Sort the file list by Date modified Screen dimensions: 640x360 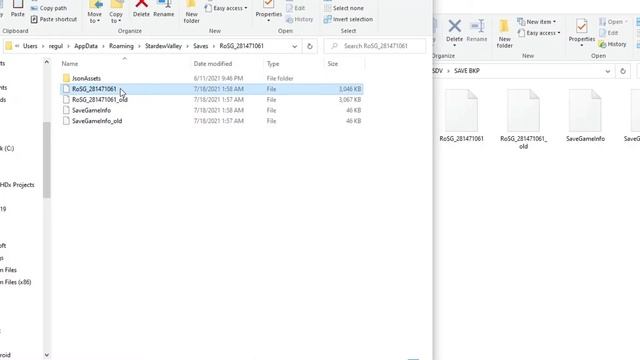pyautogui.click(x=213, y=64)
